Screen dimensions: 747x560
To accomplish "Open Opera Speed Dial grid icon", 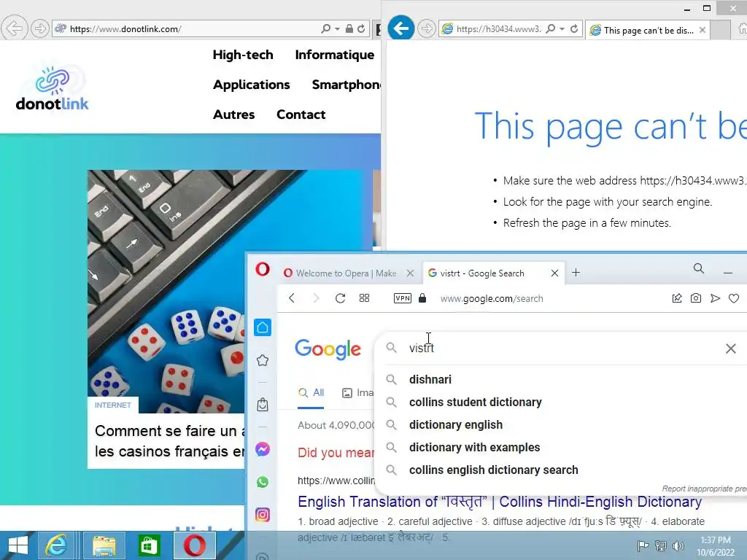I will click(365, 298).
